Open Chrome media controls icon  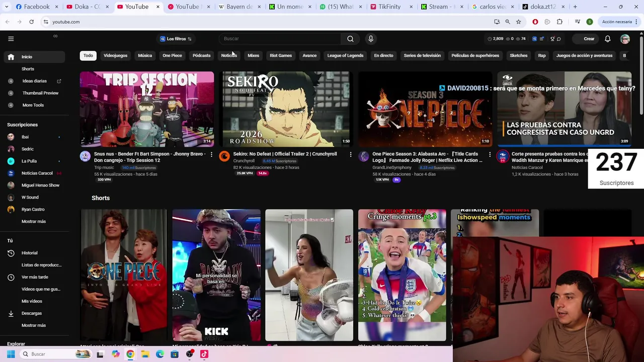click(x=577, y=22)
